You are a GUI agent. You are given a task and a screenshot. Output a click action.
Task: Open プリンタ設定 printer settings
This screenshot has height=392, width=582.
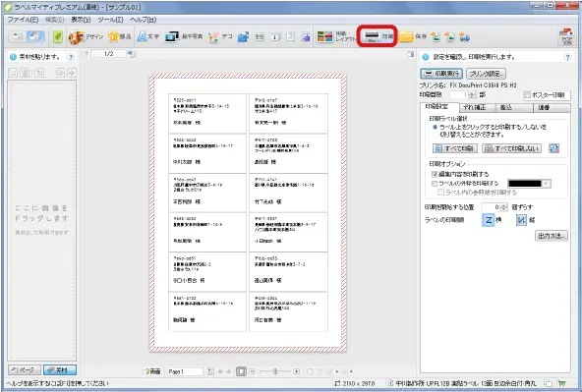pos(486,74)
